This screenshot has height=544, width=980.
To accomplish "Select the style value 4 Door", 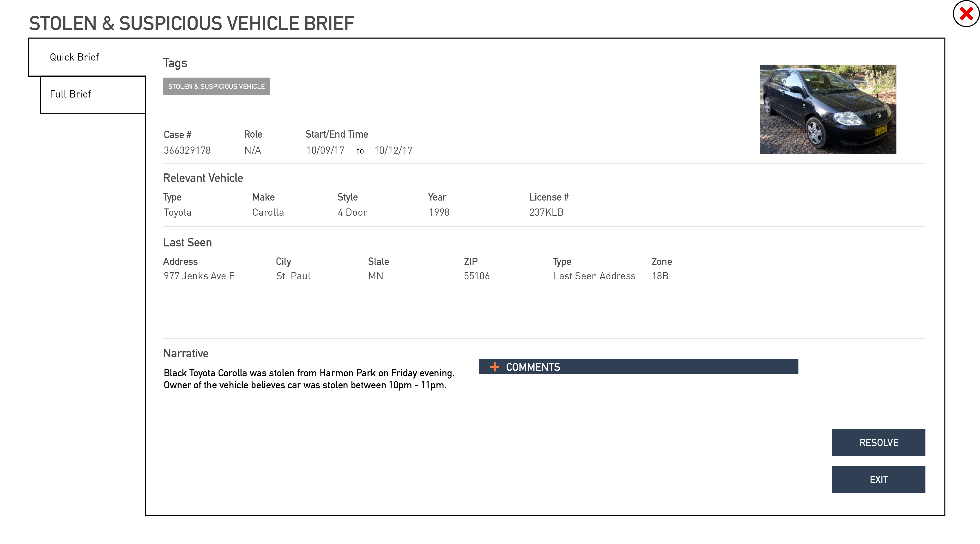I will coord(352,212).
